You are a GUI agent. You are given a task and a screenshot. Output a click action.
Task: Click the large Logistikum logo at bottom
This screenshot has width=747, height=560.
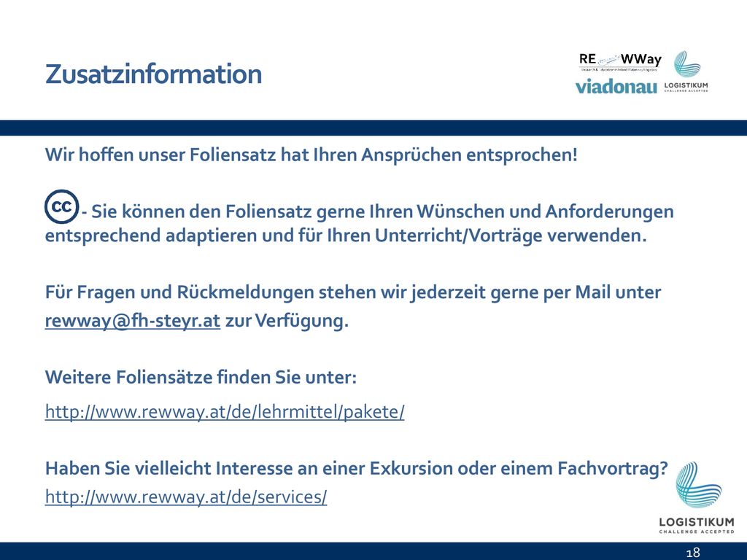[697, 497]
